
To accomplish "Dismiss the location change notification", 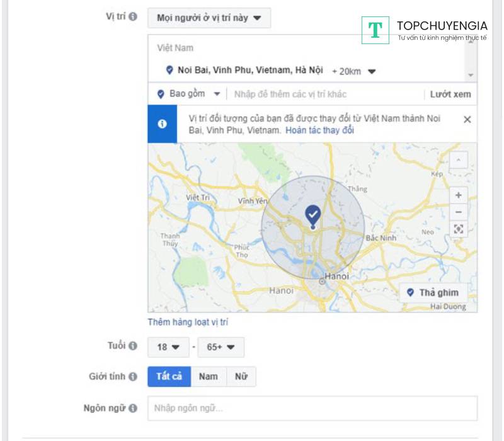I will pos(467,120).
